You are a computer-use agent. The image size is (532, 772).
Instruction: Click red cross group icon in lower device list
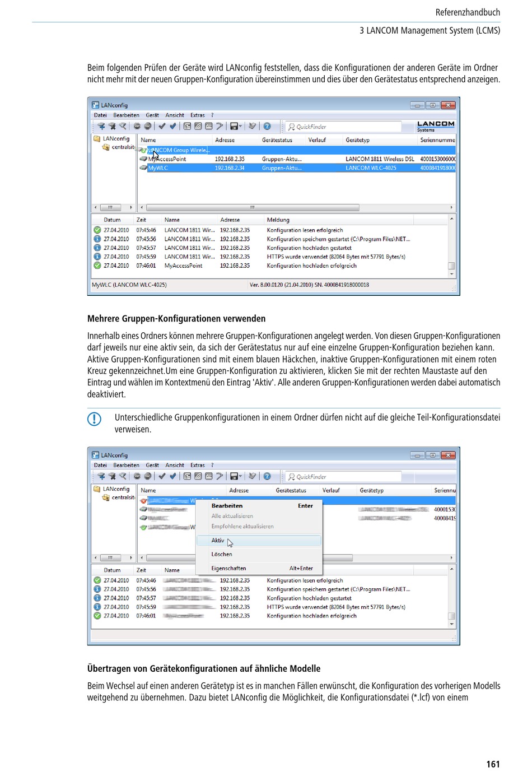pos(143,501)
